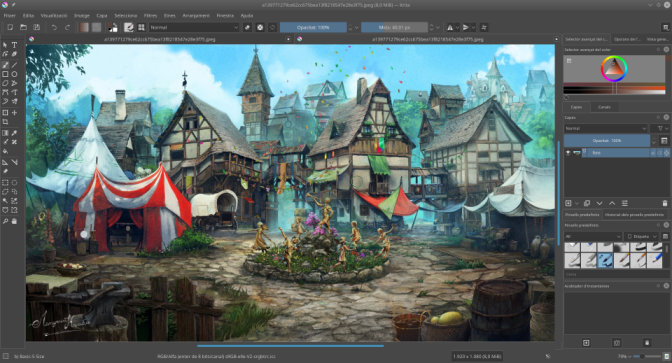Select the Line tool
The width and height of the screenshot is (672, 363).
tap(15, 65)
